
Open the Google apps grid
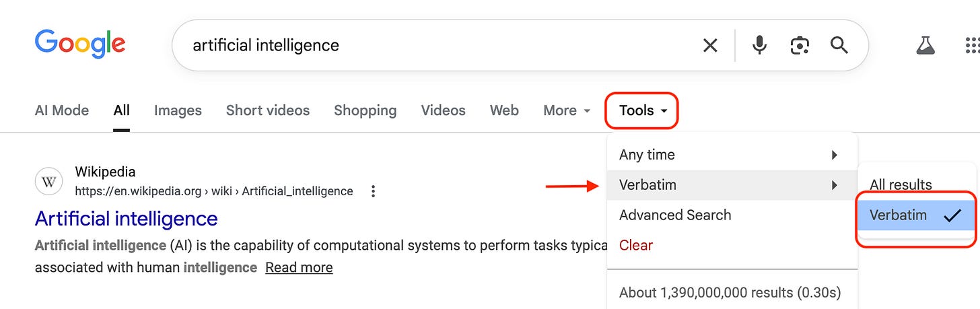971,45
